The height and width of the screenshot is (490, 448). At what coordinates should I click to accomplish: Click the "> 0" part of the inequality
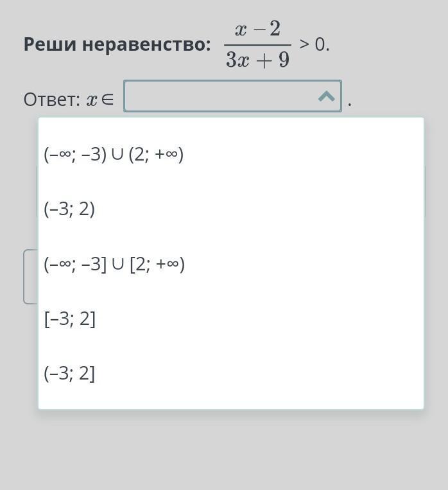click(x=314, y=44)
